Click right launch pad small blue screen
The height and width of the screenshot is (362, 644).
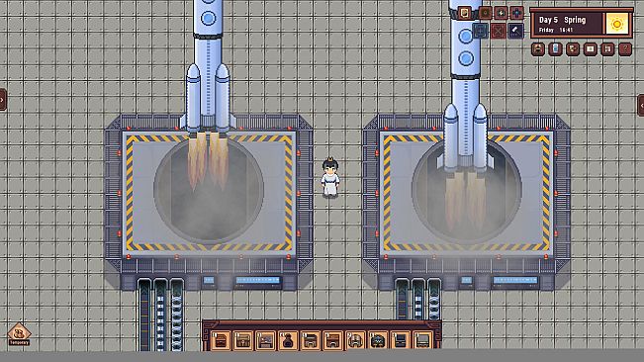(x=466, y=280)
